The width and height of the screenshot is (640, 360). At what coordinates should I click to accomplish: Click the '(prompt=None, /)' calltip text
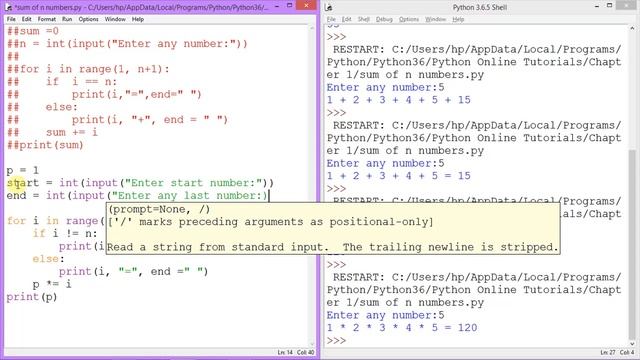[159, 209]
